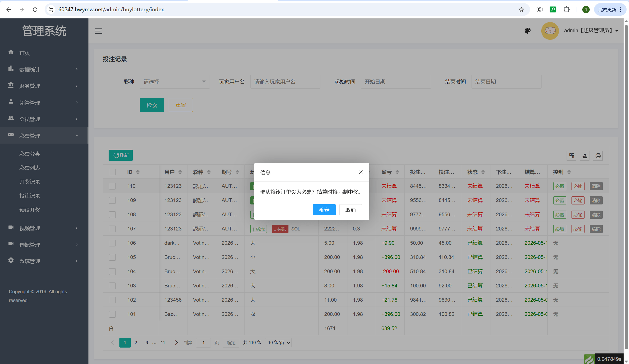Click 取消 to cancel the dialog
This screenshot has height=364, width=629.
[350, 210]
